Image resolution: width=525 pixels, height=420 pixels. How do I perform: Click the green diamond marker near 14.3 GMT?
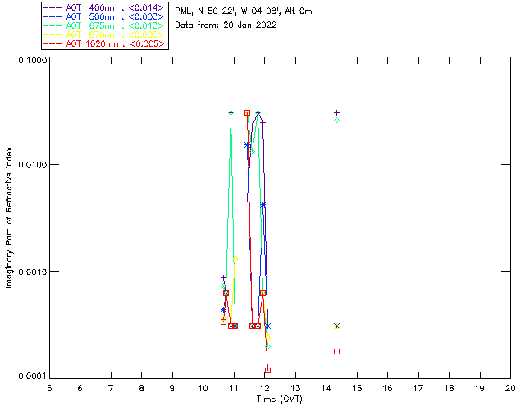click(336, 120)
